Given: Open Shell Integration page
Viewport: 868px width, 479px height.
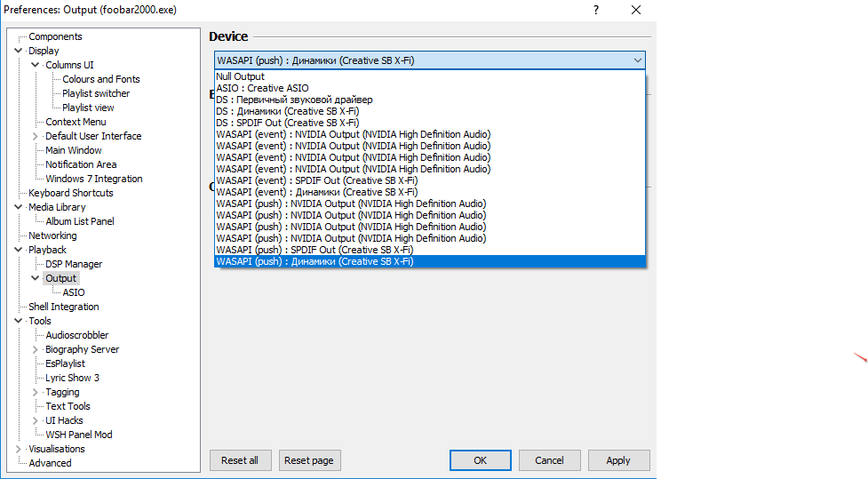Looking at the screenshot, I should coord(64,307).
